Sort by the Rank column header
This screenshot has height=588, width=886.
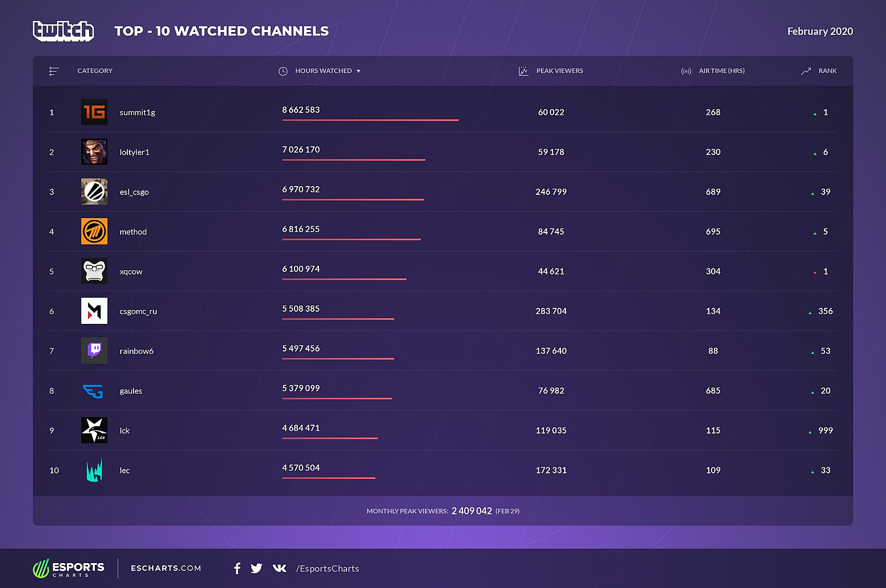coord(827,71)
